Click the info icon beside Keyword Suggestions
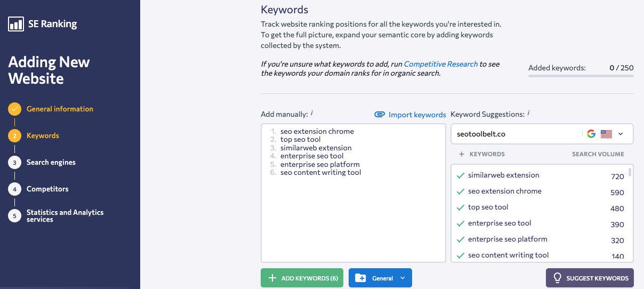 528,114
